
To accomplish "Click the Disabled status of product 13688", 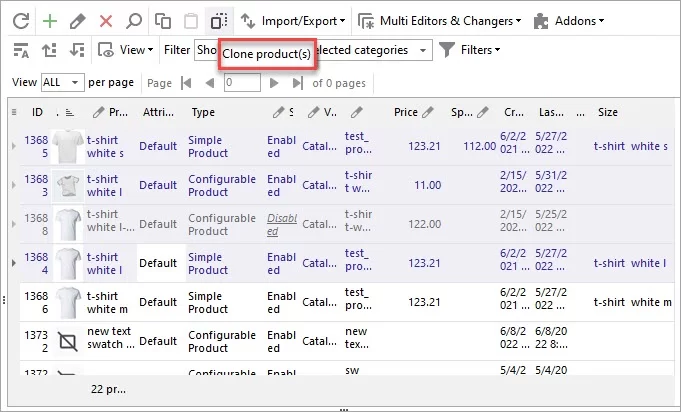I will tap(282, 224).
